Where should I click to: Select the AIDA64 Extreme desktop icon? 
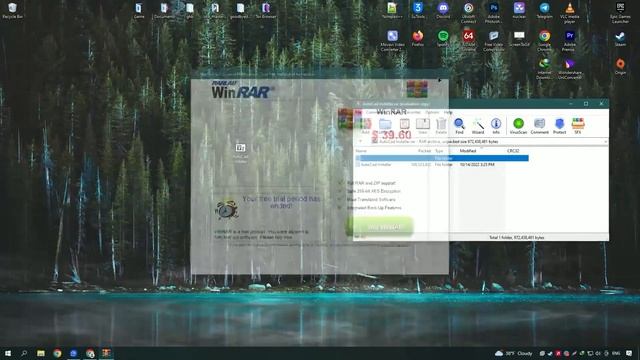(x=469, y=41)
